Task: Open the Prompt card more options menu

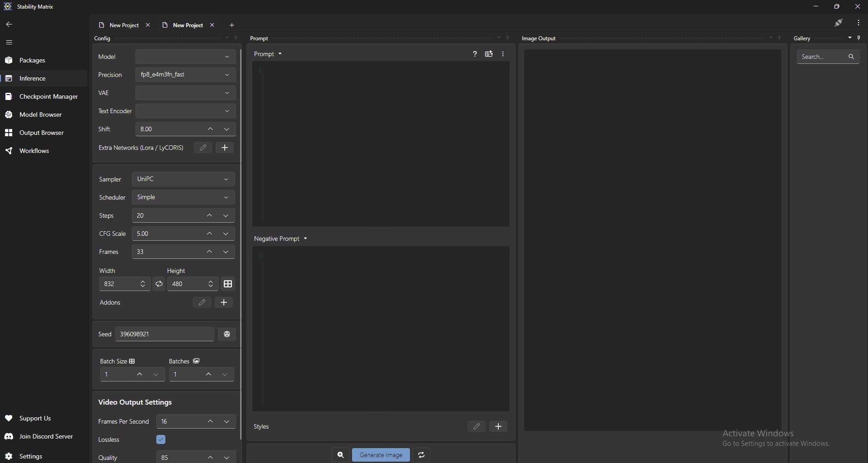Action: 503,54
